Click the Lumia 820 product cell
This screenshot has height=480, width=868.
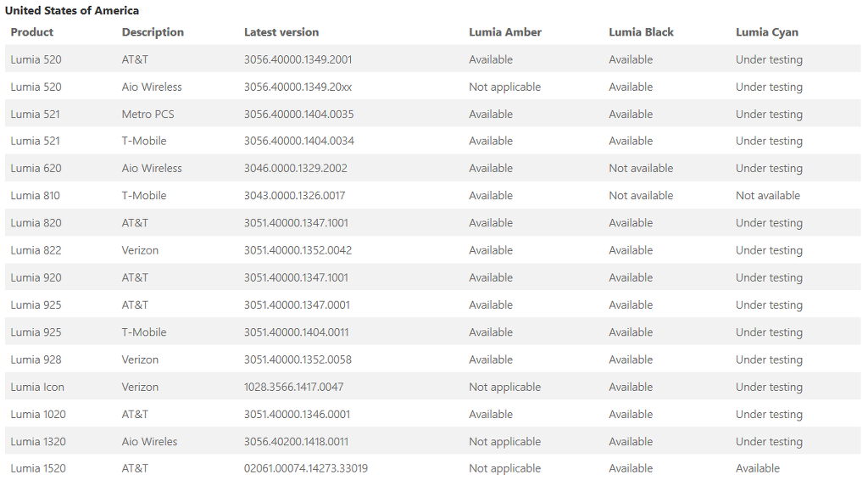point(36,222)
